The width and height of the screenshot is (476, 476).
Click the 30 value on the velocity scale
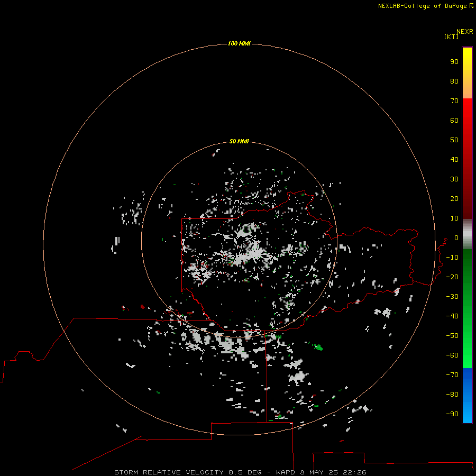[x=454, y=179]
